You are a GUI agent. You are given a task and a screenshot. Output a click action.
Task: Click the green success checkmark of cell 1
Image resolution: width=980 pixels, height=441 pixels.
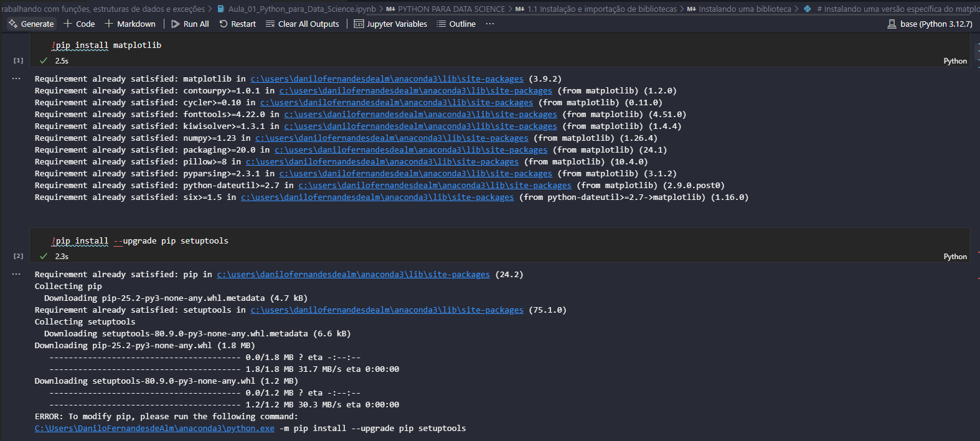click(x=44, y=60)
